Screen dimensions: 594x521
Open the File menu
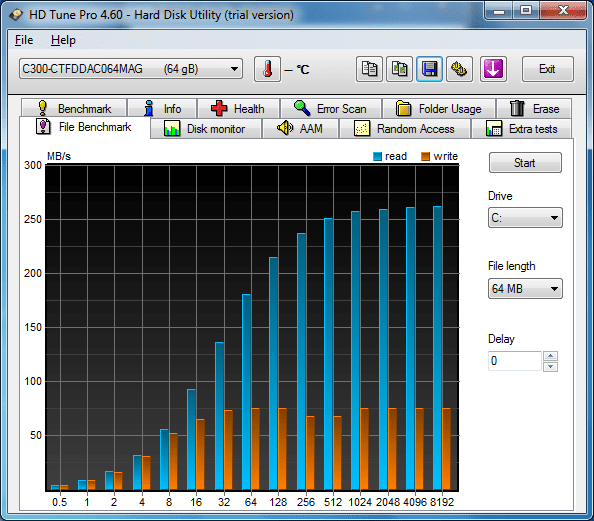point(24,40)
